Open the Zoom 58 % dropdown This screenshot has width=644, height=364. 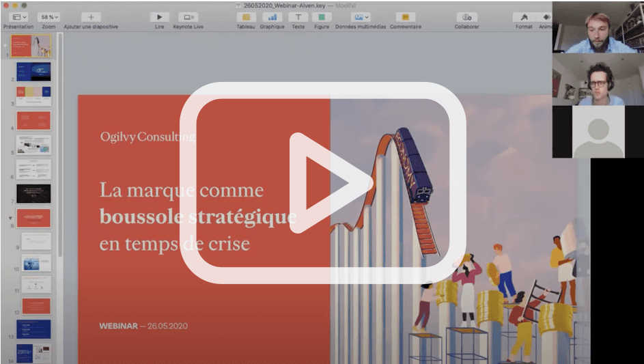[49, 17]
